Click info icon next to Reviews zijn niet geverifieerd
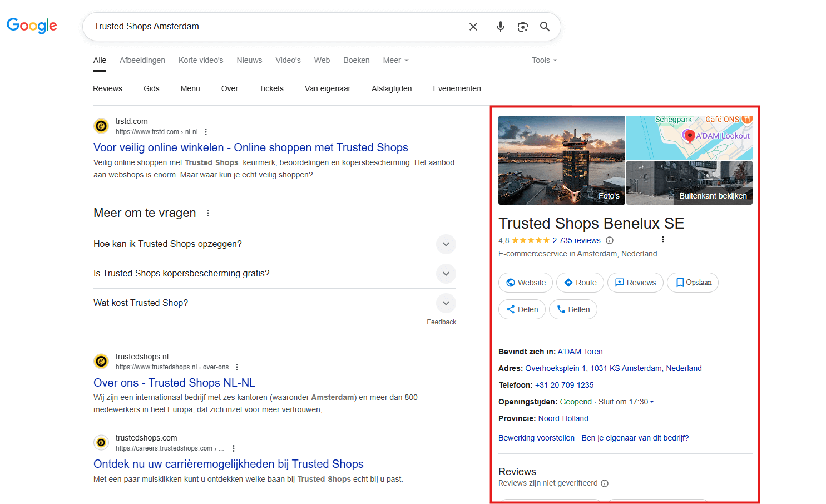This screenshot has width=826, height=504. (605, 483)
